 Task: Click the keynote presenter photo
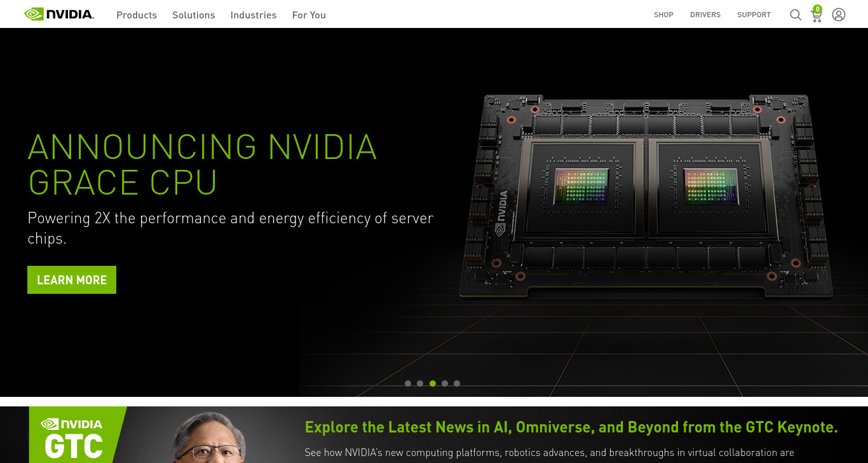click(x=210, y=438)
